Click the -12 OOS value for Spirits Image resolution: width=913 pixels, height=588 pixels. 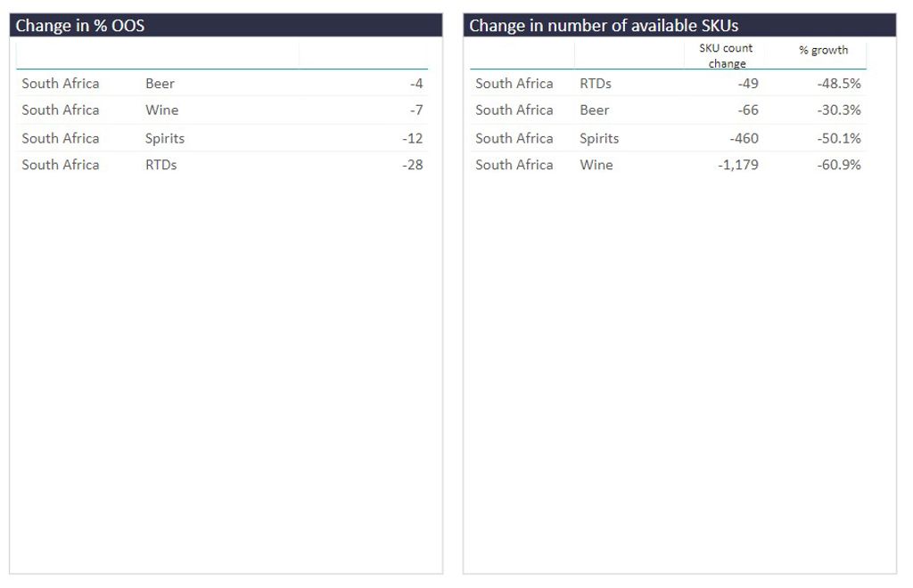412,138
